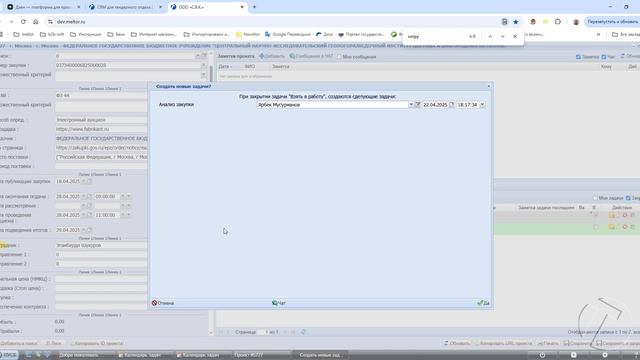Open the calendar picker beside 22.04.2025
Viewport: 640px width, 360px height.
pyautogui.click(x=452, y=105)
